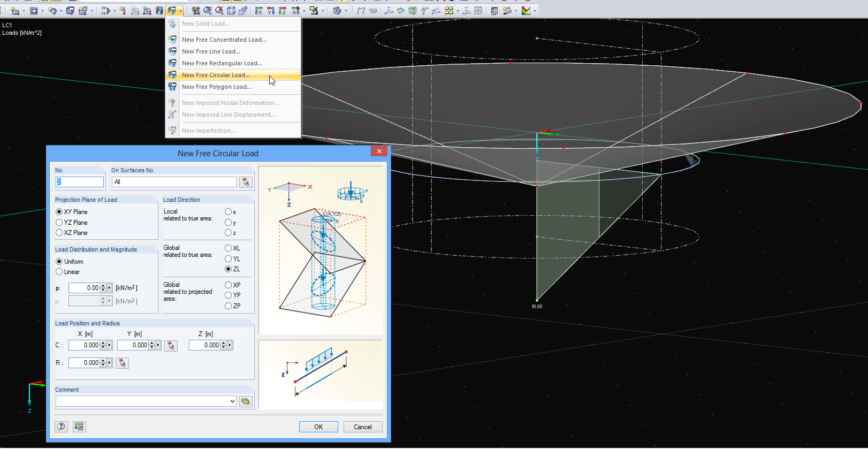Select YZ Plane projection option
The image size is (868, 449).
click(59, 223)
